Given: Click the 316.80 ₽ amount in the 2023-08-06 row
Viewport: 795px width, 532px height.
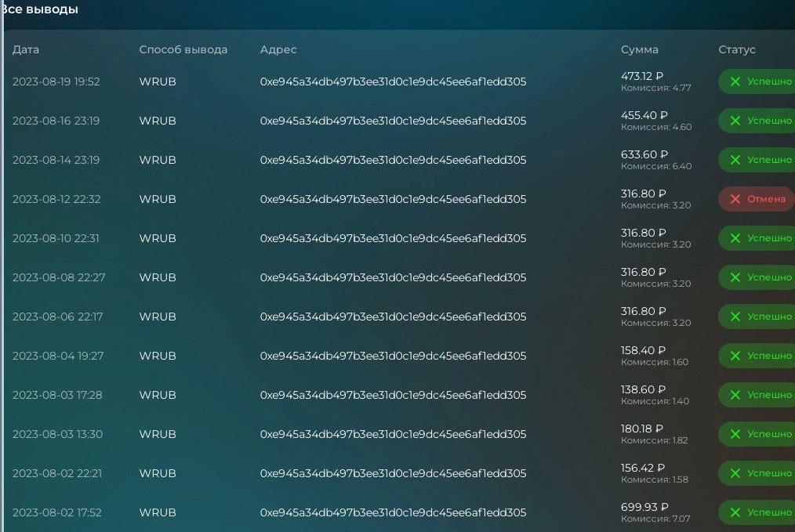Looking at the screenshot, I should pyautogui.click(x=644, y=311).
